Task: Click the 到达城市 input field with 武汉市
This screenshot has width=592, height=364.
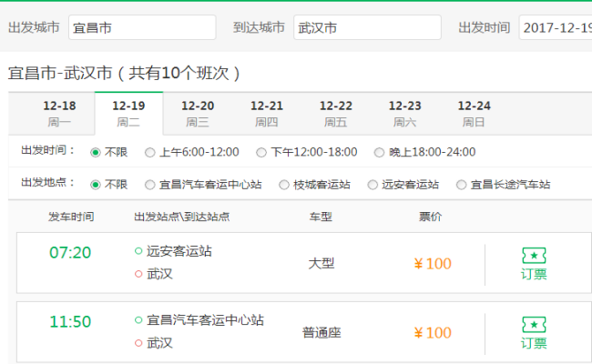Action: click(367, 27)
